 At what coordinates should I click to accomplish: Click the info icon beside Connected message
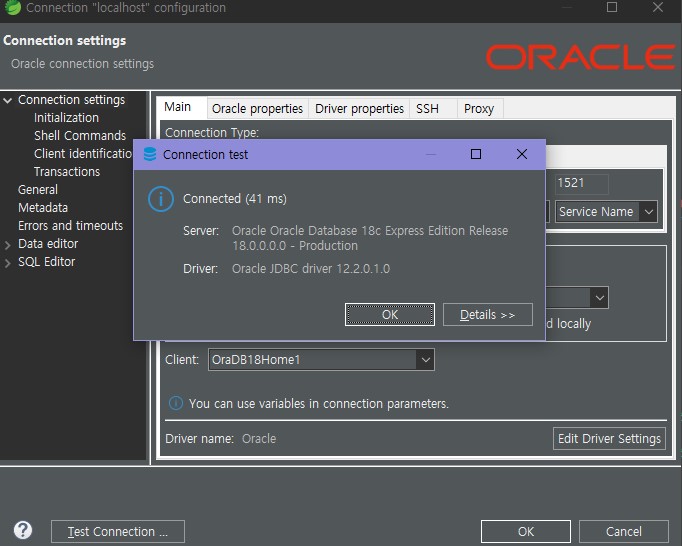coord(160,199)
